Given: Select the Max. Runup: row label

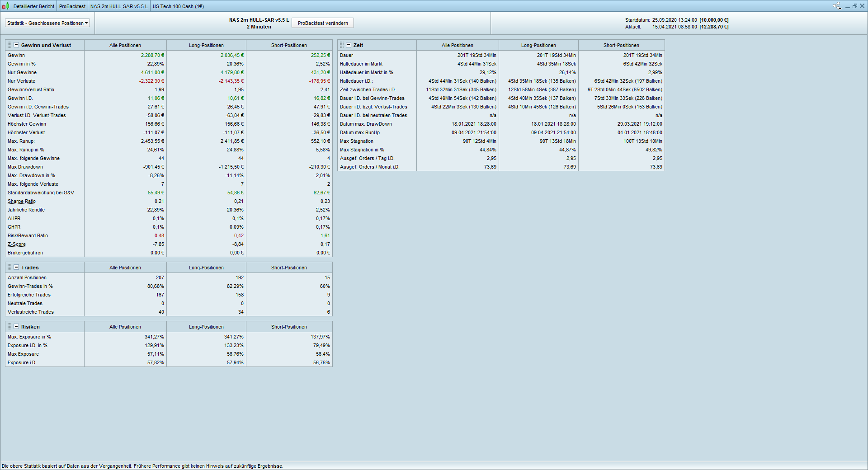Looking at the screenshot, I should [21, 141].
